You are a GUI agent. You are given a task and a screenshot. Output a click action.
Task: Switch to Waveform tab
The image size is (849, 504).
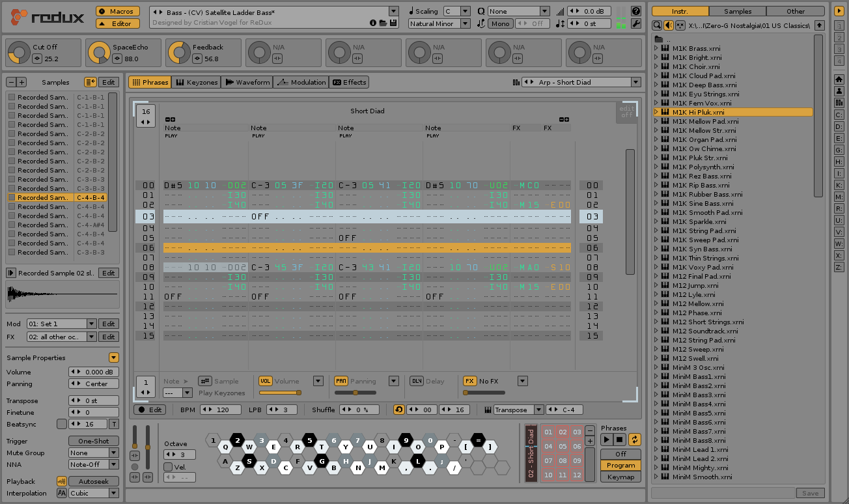pyautogui.click(x=247, y=82)
